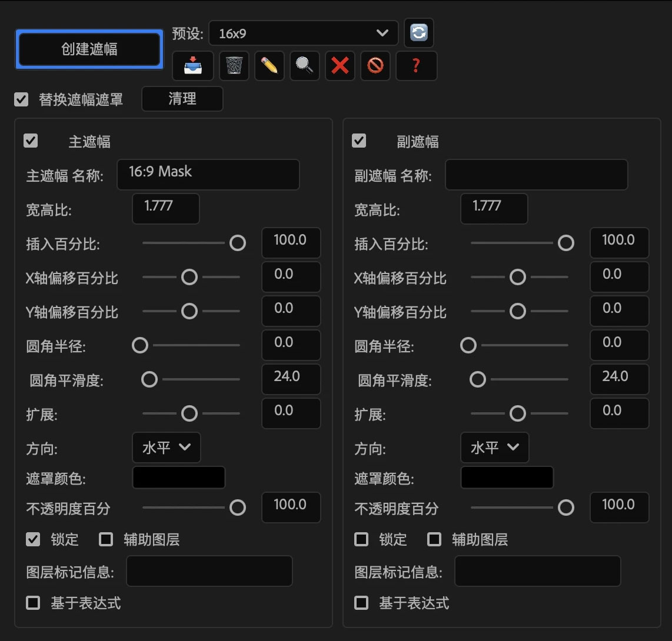Viewport: 672px width, 641px height.
Task: Open the 预设 16x9 dropdown
Action: point(302,34)
